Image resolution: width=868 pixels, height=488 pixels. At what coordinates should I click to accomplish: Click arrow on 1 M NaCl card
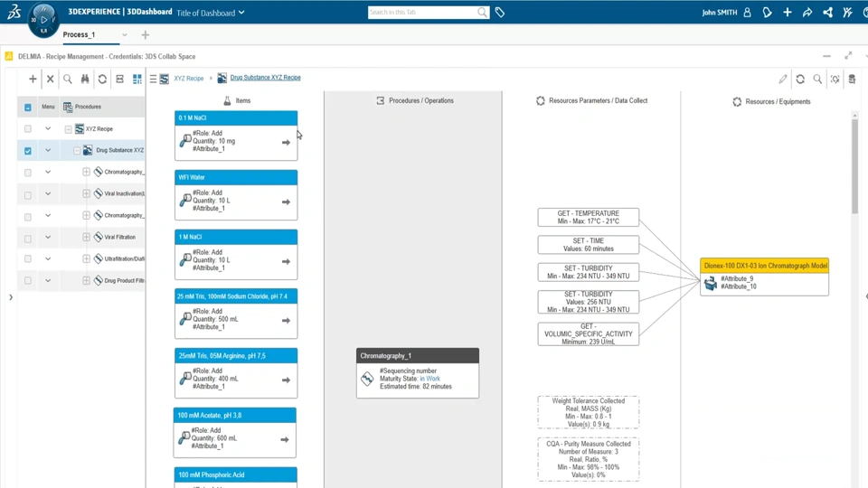coord(286,261)
